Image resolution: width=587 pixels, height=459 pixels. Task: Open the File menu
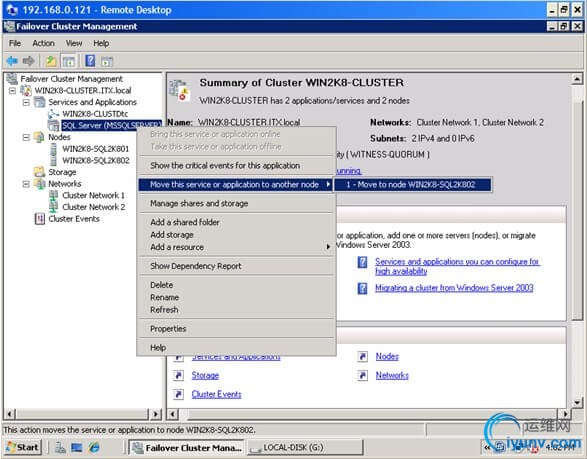coord(15,43)
